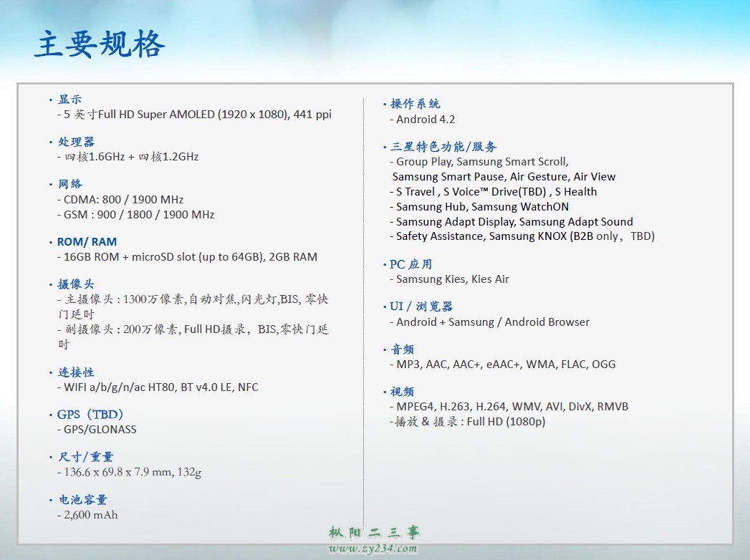
Task: Click 'Samsung Adapt Display' line
Action: tap(511, 221)
